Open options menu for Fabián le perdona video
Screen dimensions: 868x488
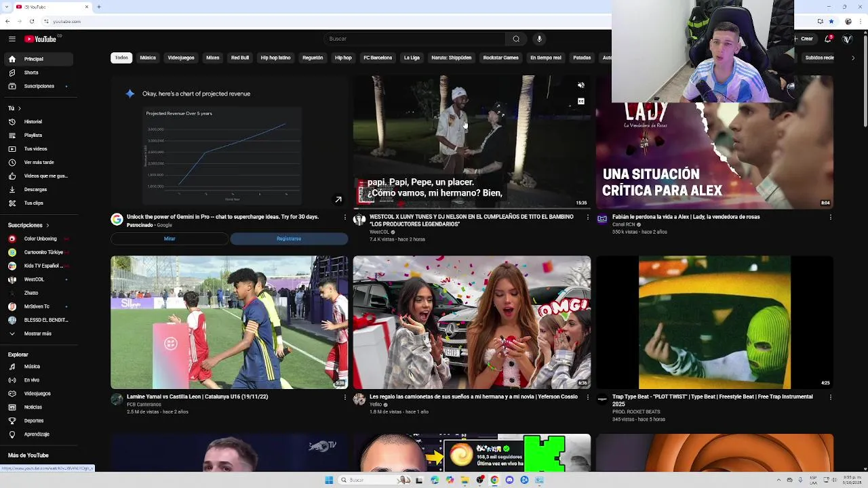click(x=831, y=218)
